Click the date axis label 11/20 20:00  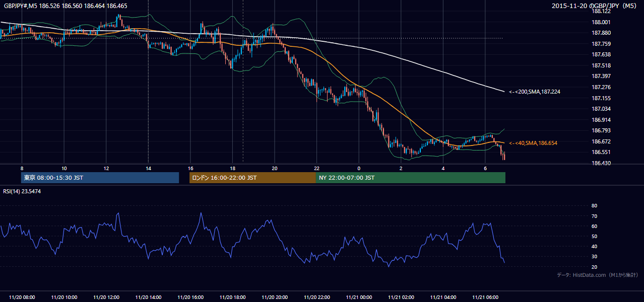pos(275,297)
